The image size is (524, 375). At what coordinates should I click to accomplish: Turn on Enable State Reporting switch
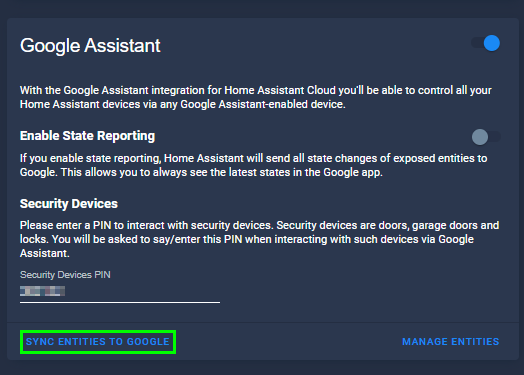[x=486, y=137]
